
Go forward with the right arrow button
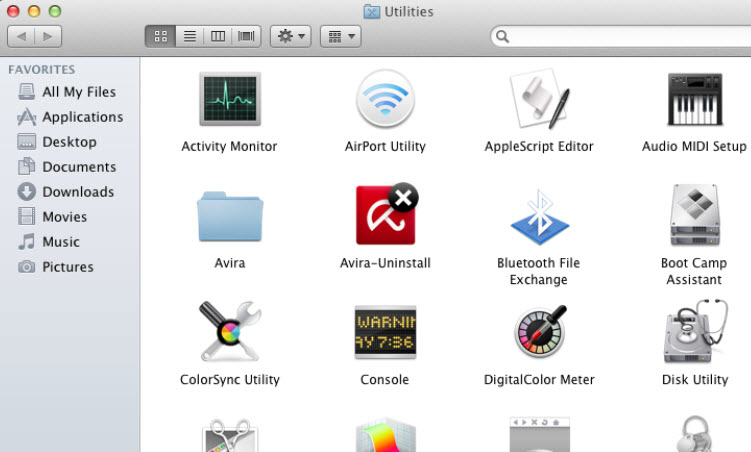[48, 36]
